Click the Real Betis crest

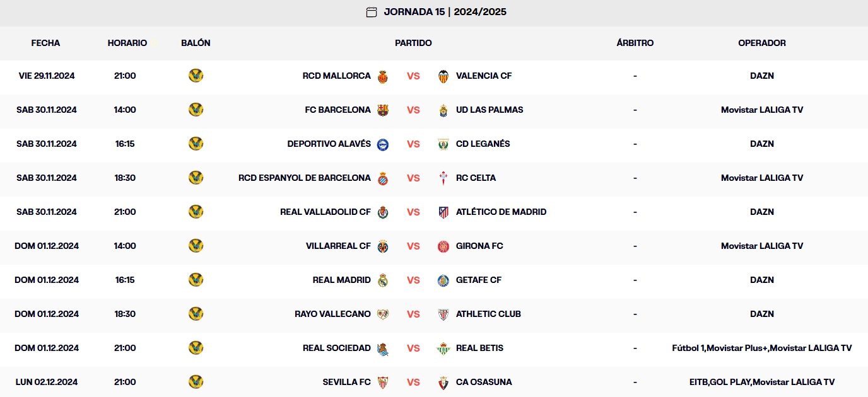[x=443, y=348]
